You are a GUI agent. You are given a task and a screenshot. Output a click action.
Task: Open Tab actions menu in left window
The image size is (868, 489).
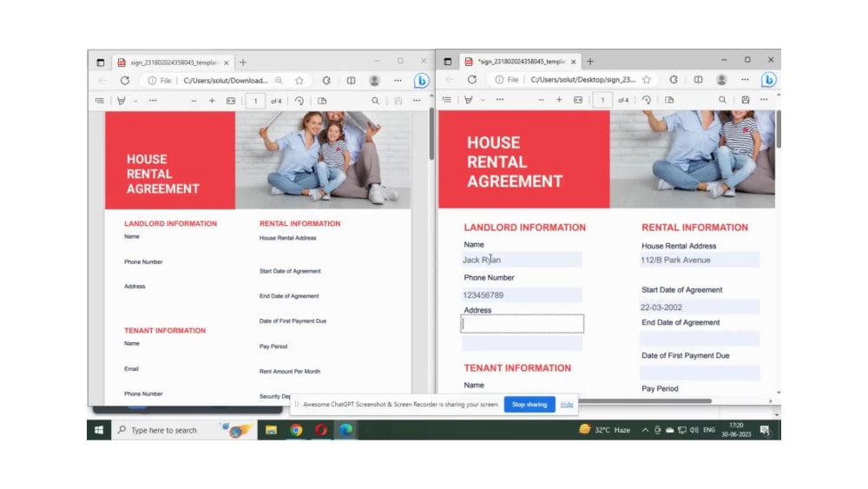tap(100, 63)
